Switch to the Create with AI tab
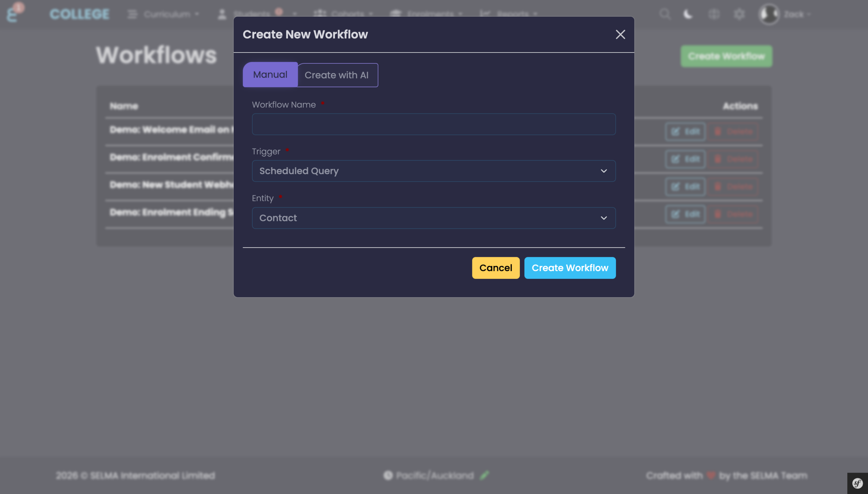Viewport: 868px width, 494px height. pyautogui.click(x=337, y=75)
